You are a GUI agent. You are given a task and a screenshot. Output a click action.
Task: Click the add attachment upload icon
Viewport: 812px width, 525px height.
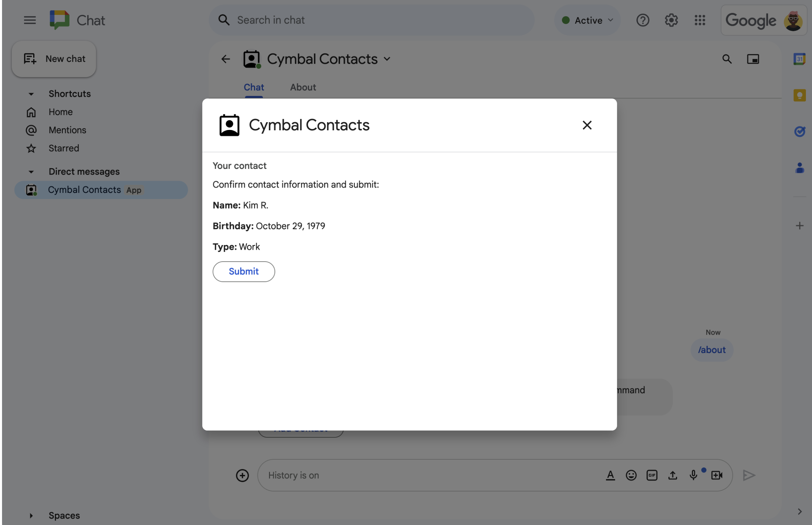coord(672,475)
